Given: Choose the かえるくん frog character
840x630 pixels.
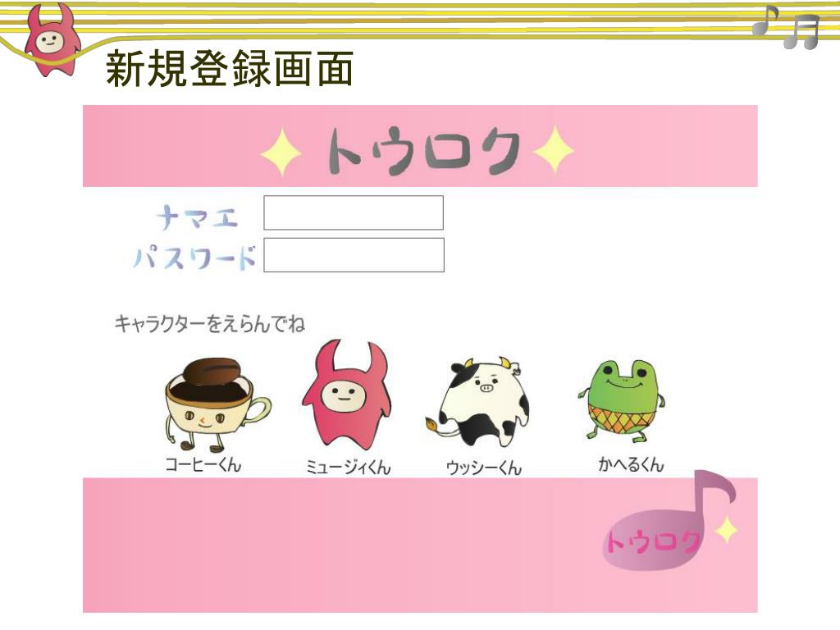Looking at the screenshot, I should [x=622, y=400].
